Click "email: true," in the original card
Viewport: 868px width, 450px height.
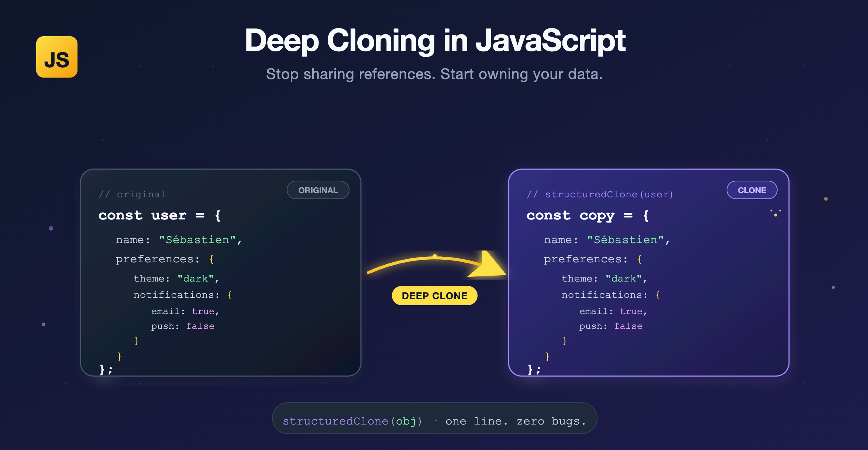185,311
